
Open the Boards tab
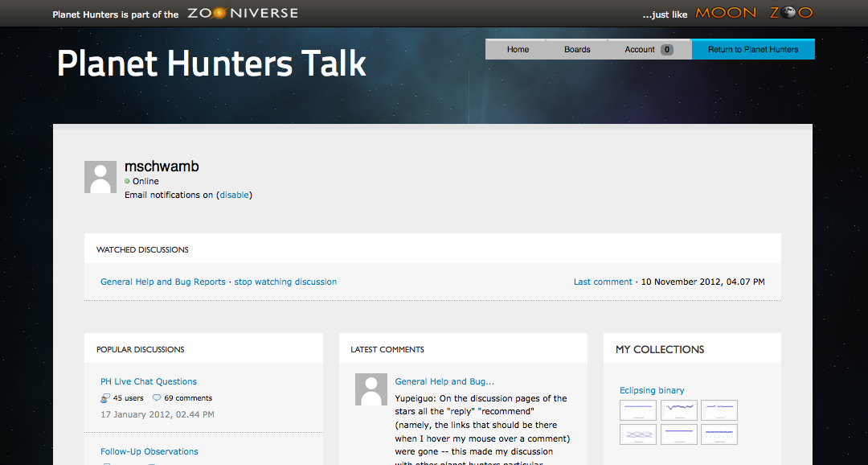(577, 50)
